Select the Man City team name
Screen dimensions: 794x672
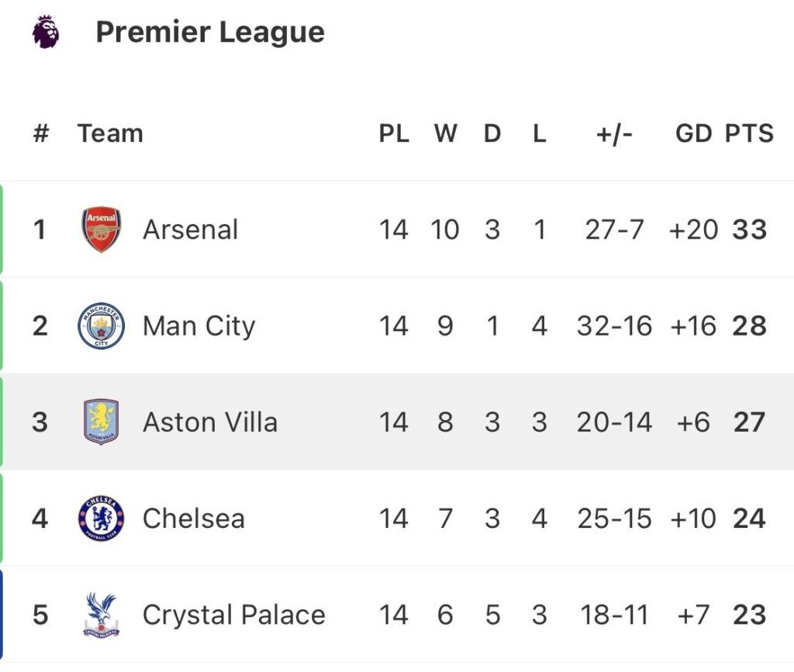click(198, 326)
